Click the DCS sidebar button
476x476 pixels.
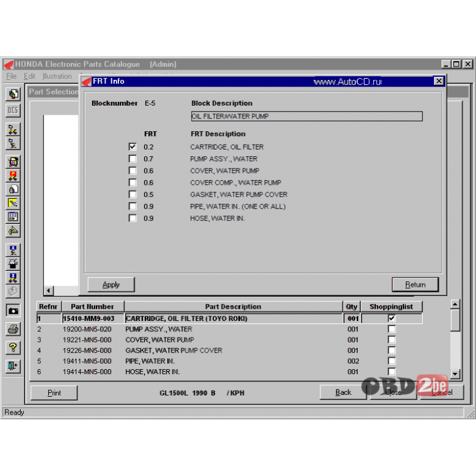pyautogui.click(x=13, y=110)
